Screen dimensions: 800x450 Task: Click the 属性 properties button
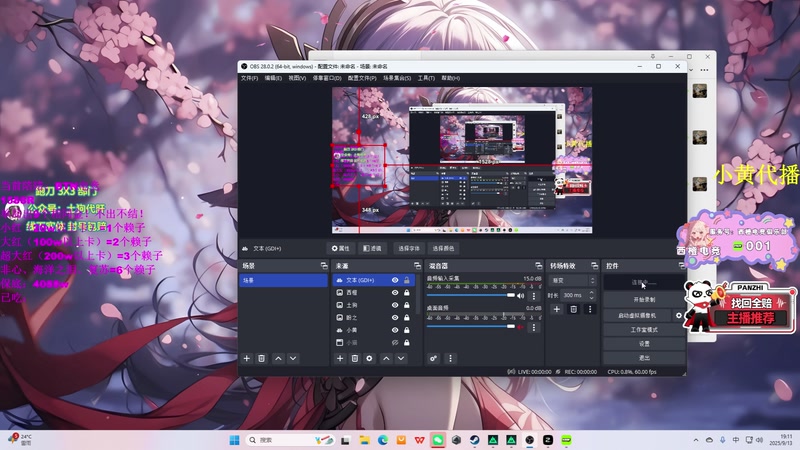[340, 248]
